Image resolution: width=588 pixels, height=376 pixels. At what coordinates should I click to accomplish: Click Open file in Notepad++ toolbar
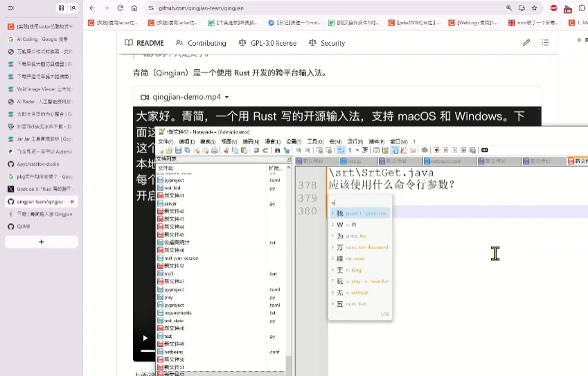(169, 150)
